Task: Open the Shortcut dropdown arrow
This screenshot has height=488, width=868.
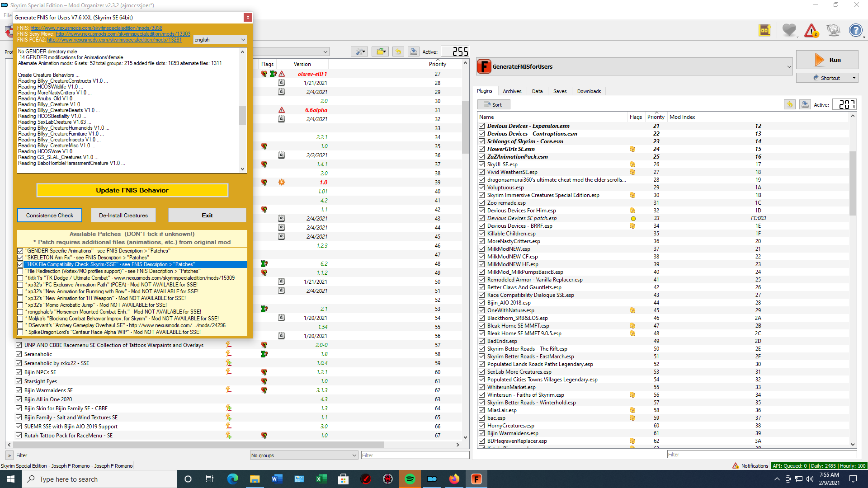Action: click(854, 78)
